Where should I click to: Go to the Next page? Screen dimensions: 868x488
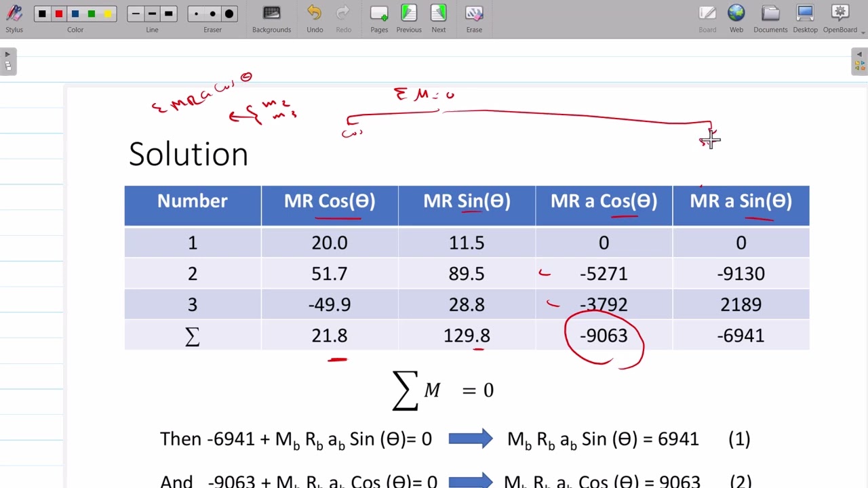[x=439, y=18]
